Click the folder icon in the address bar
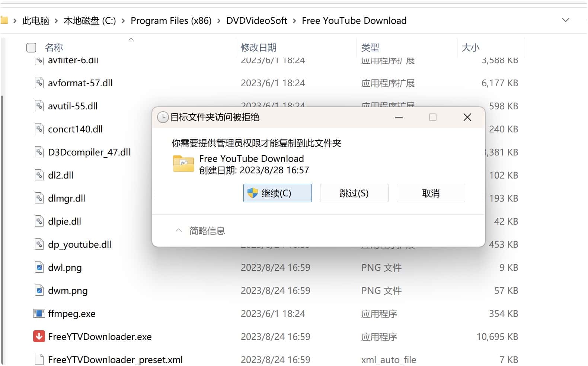Screen dimensions: 588x366 [4, 20]
